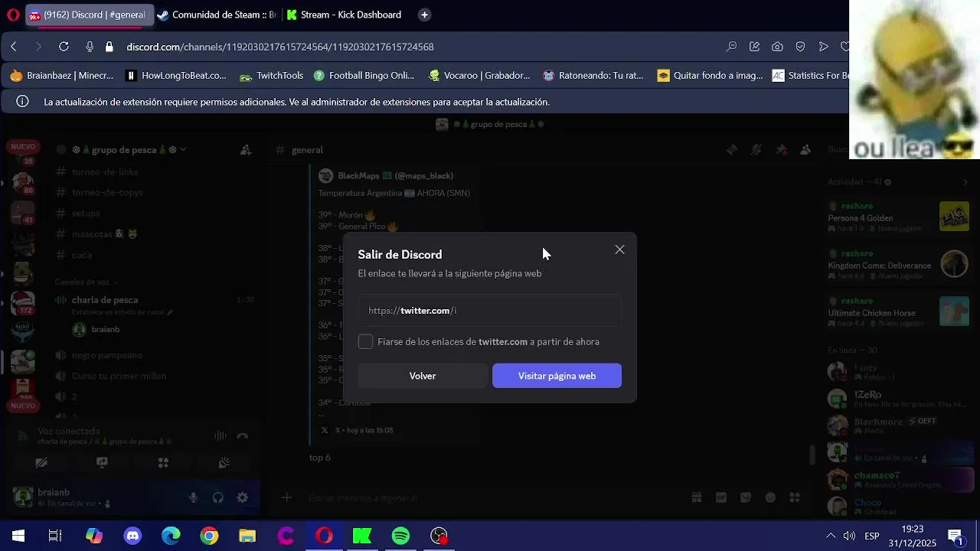
Task: Open a new browser tab
Action: [424, 15]
